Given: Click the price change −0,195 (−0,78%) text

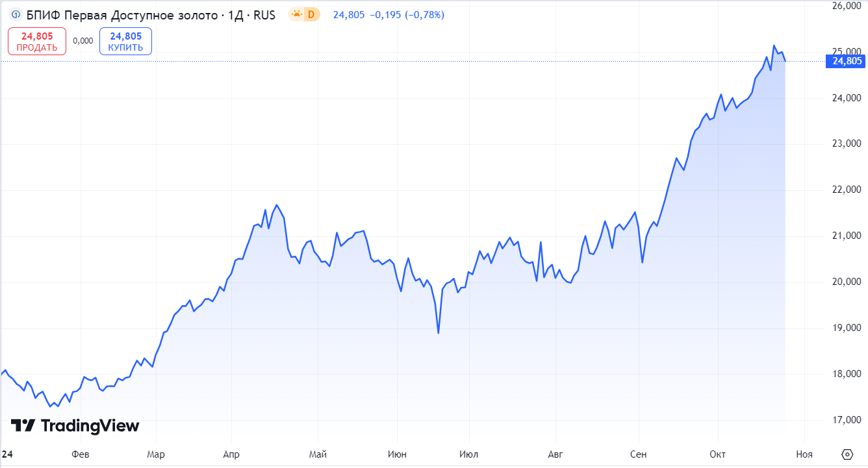Looking at the screenshot, I should (407, 14).
